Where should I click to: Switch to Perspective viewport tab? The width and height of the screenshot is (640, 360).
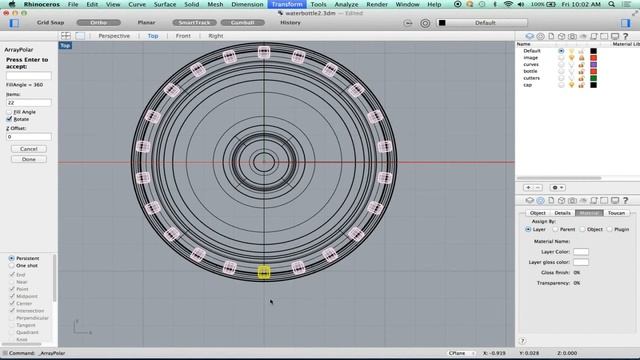[114, 36]
